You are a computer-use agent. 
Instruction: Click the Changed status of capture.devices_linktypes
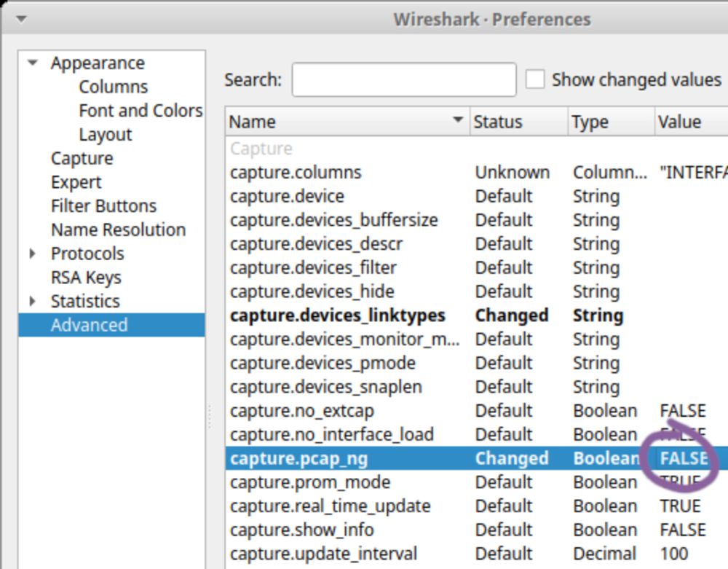(512, 315)
